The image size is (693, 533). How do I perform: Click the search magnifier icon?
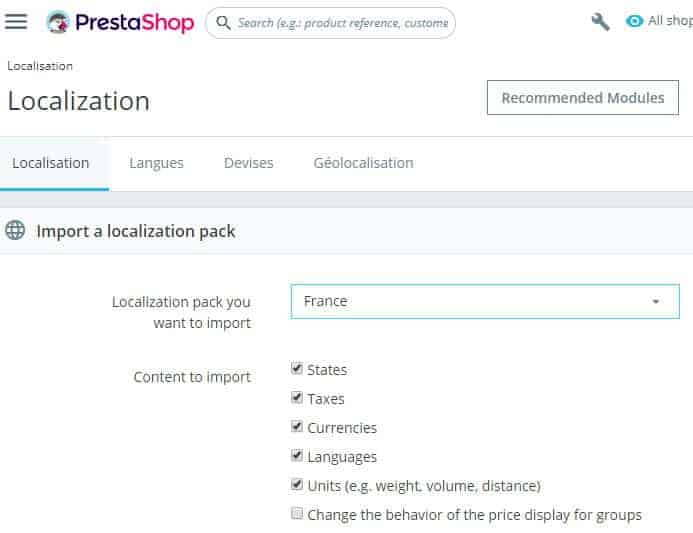(223, 23)
